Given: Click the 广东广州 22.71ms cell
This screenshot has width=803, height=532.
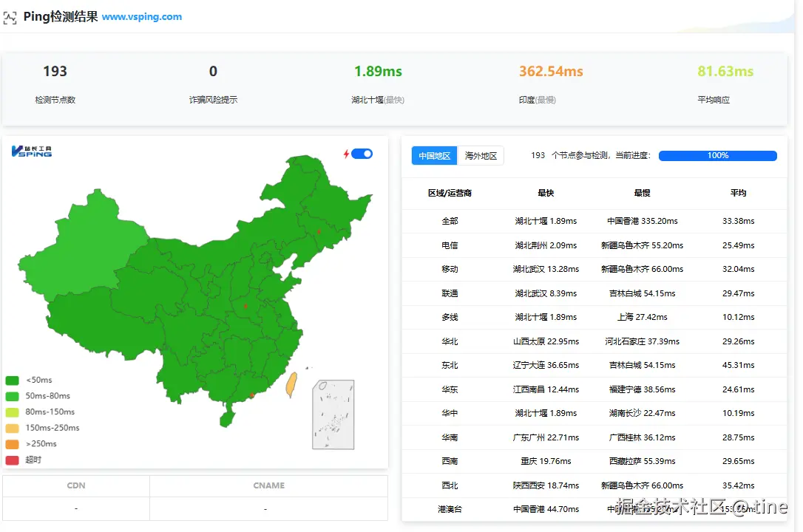Looking at the screenshot, I should click(546, 437).
